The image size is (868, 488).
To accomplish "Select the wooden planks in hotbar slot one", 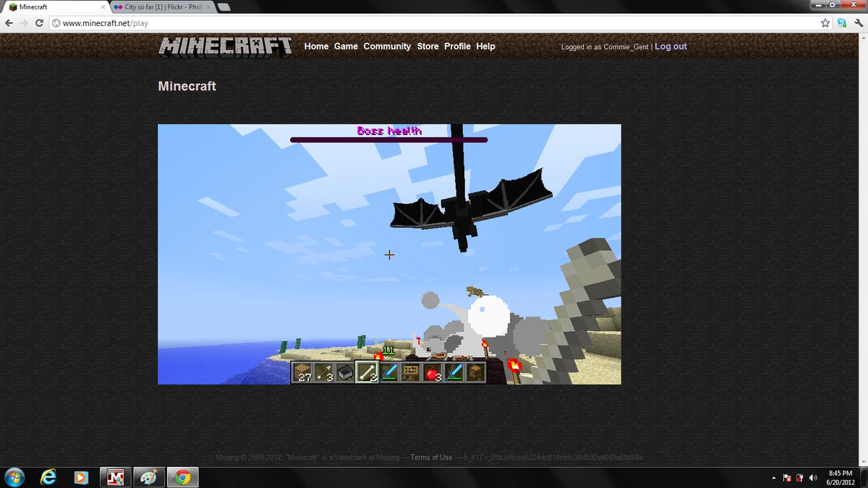I will 304,372.
